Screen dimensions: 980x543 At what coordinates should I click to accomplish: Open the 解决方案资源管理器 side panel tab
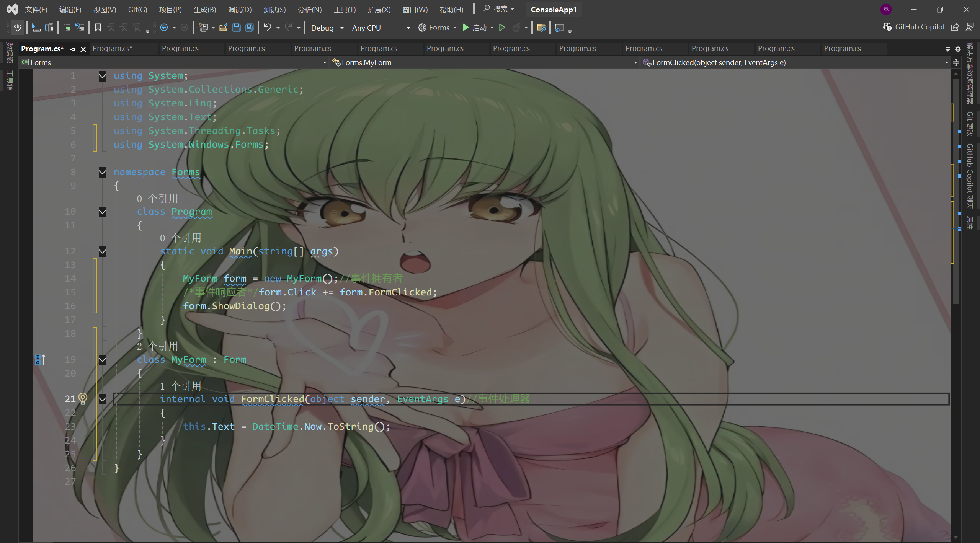[970, 73]
